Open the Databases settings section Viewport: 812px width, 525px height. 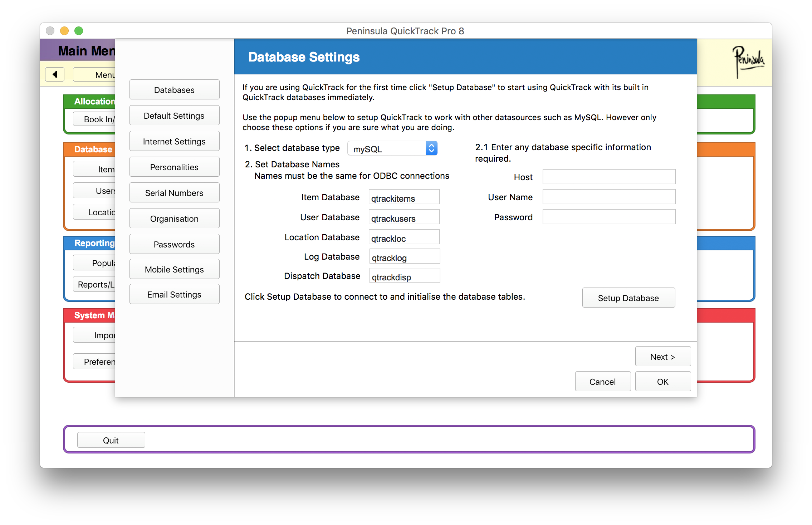tap(174, 90)
